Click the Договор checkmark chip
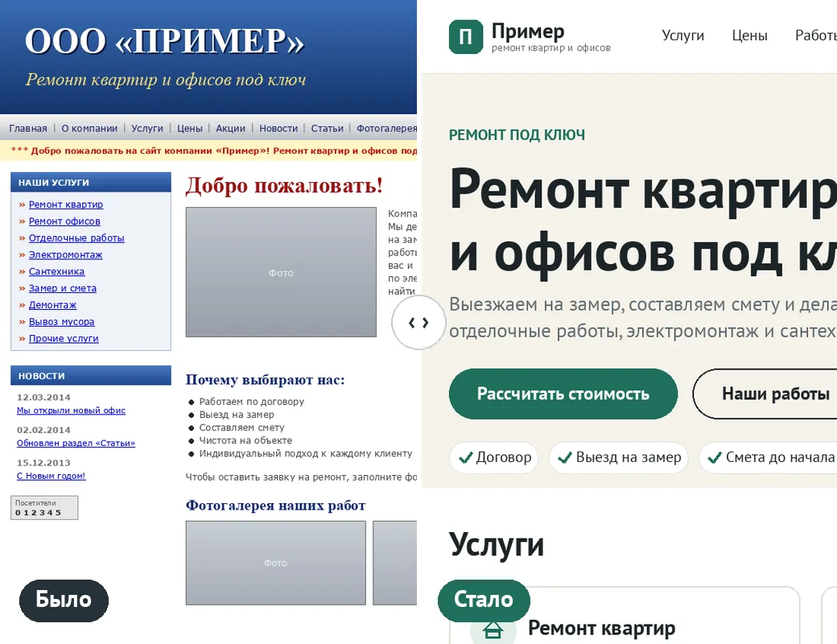The image size is (837, 644). coord(494,457)
